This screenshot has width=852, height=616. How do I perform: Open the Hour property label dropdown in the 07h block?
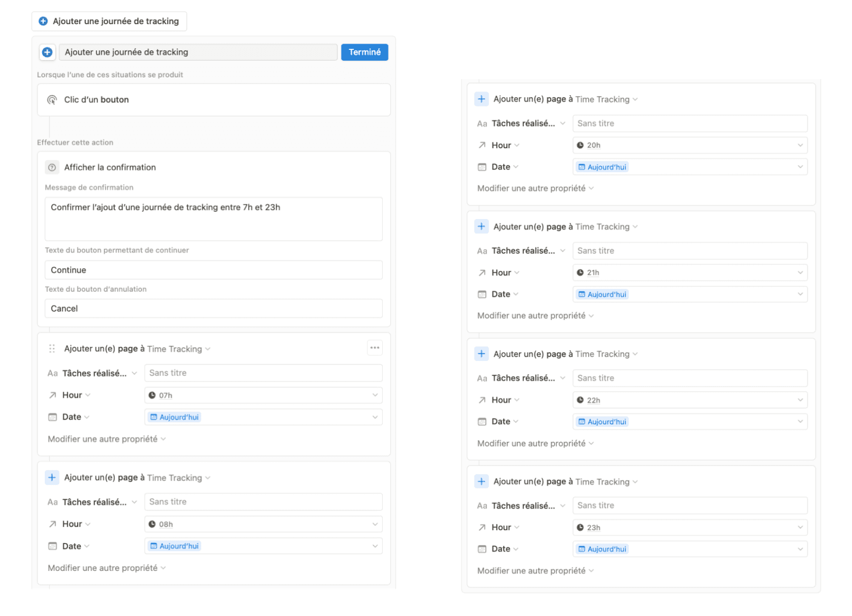tap(76, 395)
